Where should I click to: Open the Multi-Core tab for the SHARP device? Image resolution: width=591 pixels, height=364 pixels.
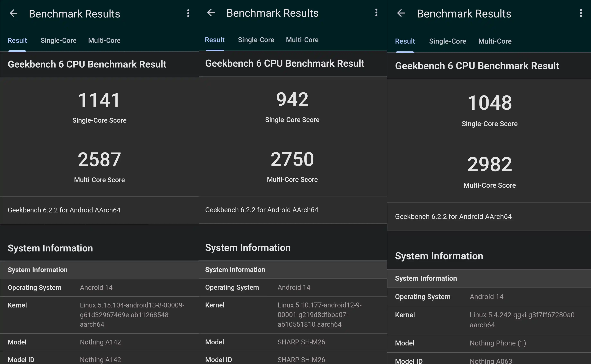point(302,40)
